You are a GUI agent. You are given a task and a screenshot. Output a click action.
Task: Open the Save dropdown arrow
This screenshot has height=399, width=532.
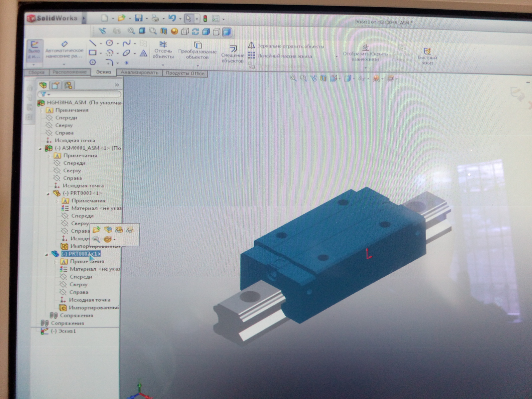coord(146,19)
